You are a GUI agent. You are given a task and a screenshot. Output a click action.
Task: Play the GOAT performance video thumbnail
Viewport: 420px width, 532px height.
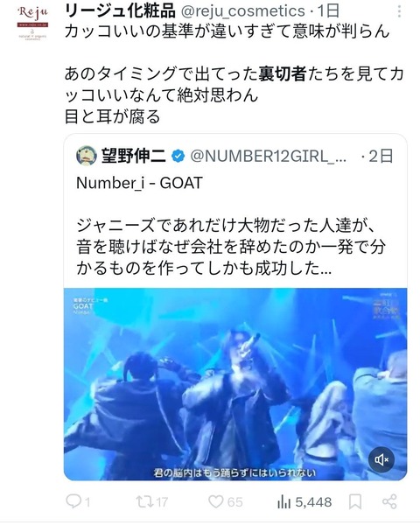(x=235, y=384)
